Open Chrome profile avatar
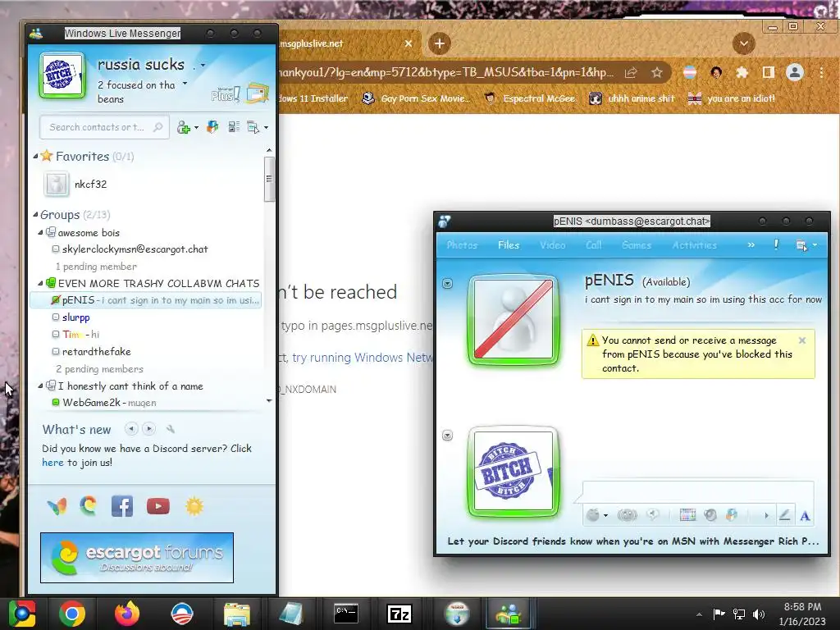This screenshot has height=630, width=840. point(795,72)
